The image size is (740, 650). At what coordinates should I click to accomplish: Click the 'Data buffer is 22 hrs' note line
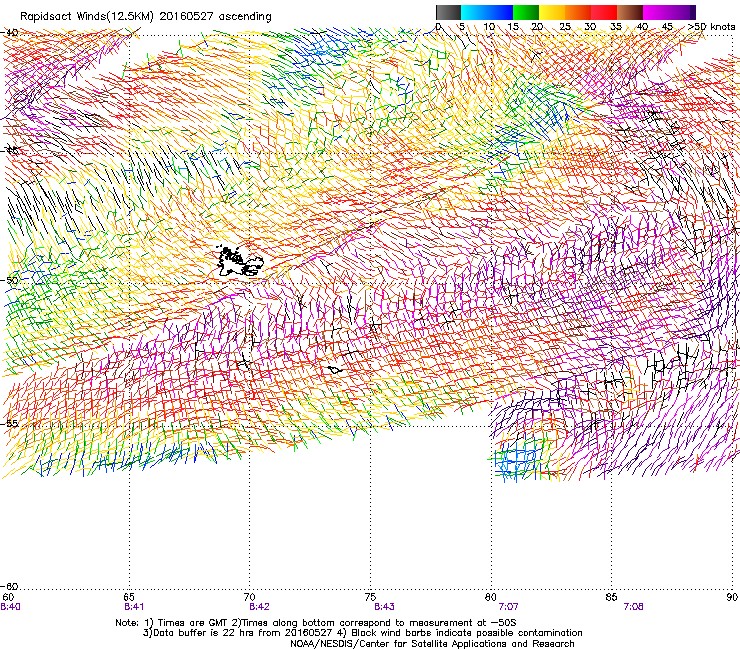pyautogui.click(x=362, y=633)
